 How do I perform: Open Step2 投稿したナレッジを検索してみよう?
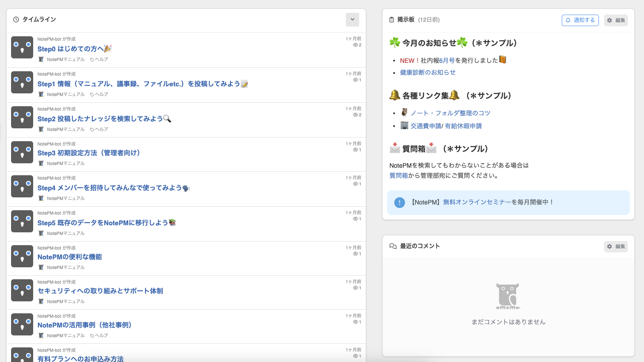click(x=104, y=119)
